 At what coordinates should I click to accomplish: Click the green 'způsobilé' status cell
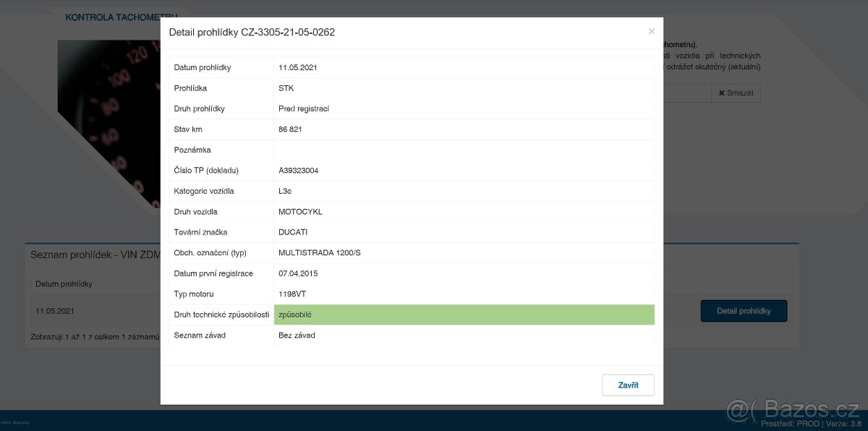[x=464, y=315]
